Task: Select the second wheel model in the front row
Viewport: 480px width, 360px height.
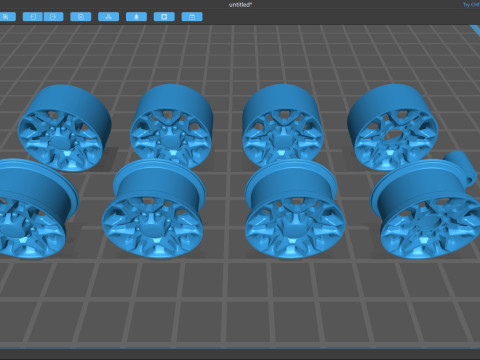Action: click(154, 208)
